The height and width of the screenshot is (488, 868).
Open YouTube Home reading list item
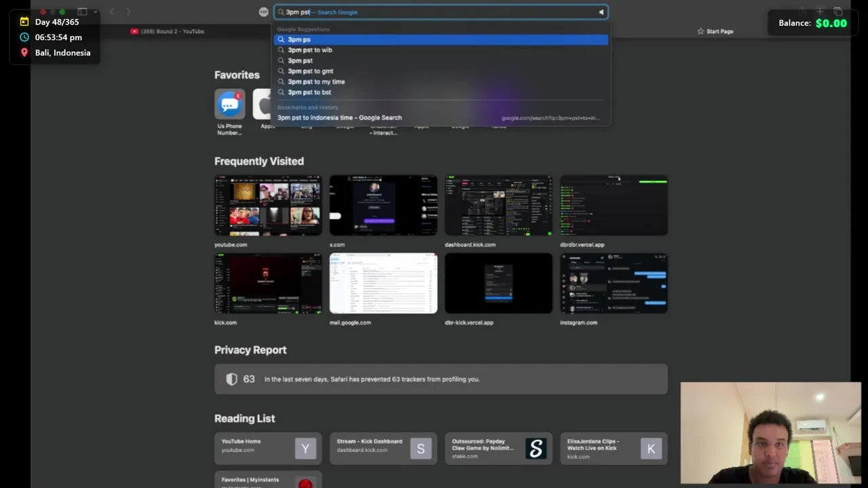pos(268,448)
